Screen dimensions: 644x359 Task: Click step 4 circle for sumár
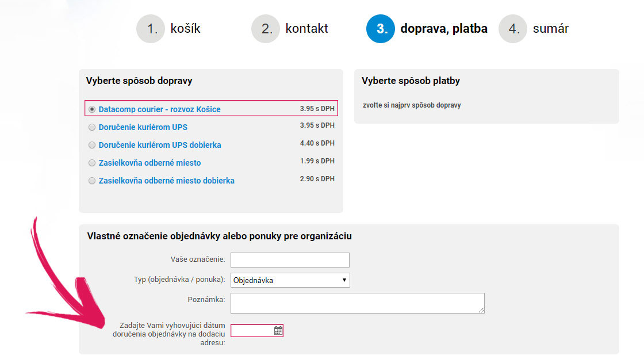tap(513, 29)
